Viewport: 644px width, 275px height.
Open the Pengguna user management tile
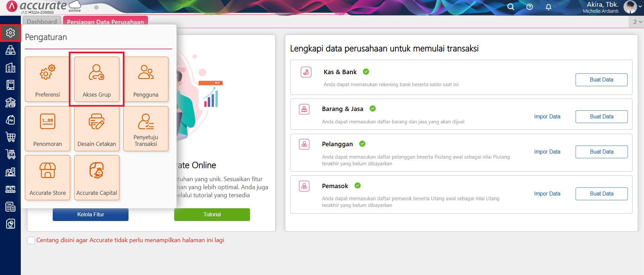pyautogui.click(x=146, y=79)
